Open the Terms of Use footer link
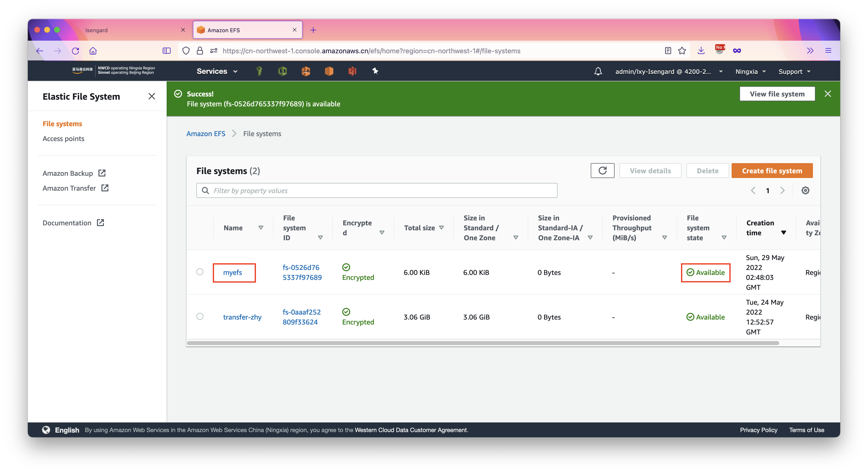This screenshot has width=868, height=474. click(x=806, y=430)
